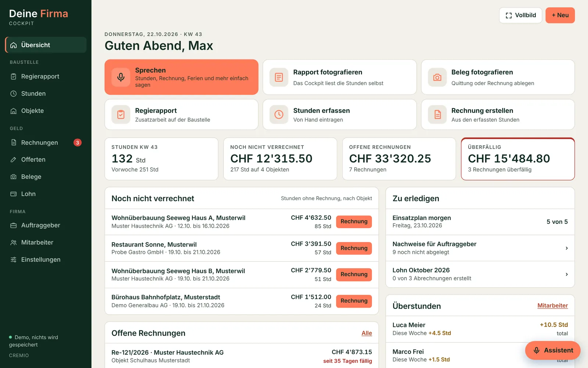
Task: Click the home icon next to Übersicht
Action: click(14, 45)
